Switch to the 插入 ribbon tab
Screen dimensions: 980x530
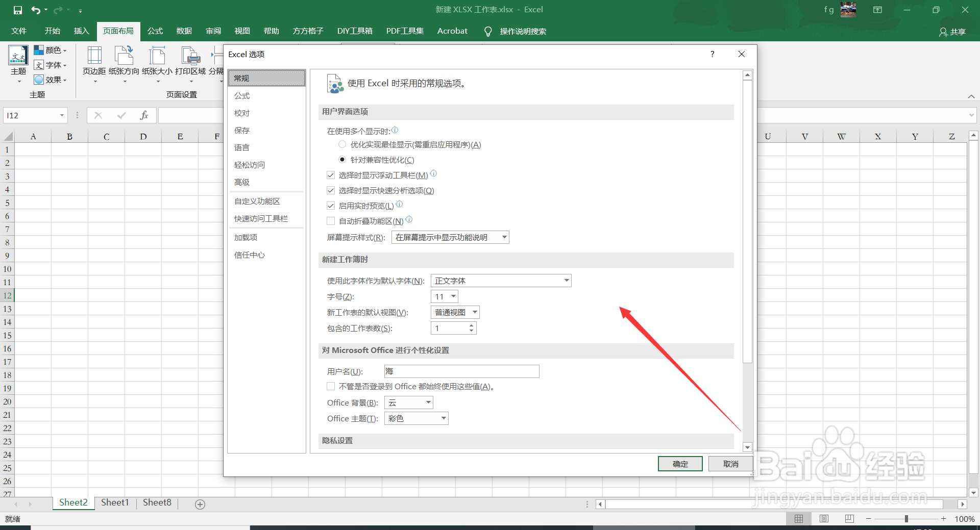[82, 31]
